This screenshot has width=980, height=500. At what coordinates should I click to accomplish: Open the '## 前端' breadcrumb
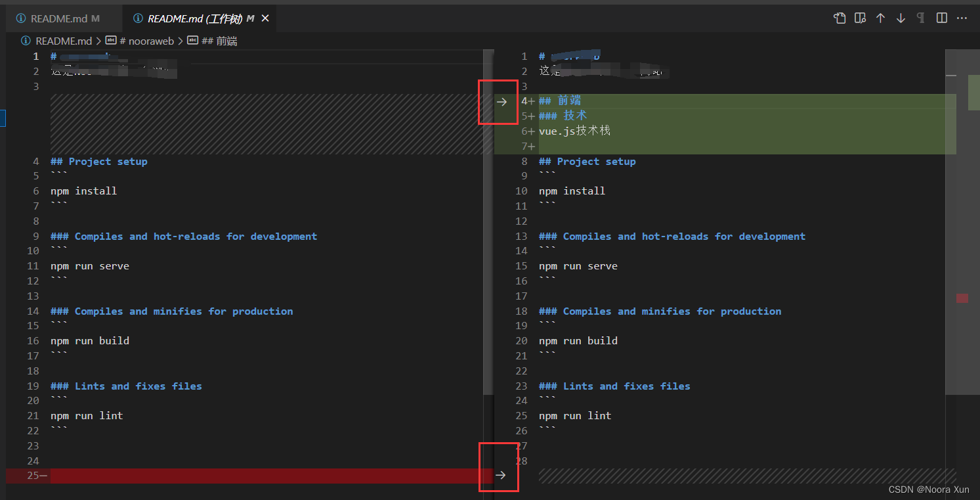[219, 41]
